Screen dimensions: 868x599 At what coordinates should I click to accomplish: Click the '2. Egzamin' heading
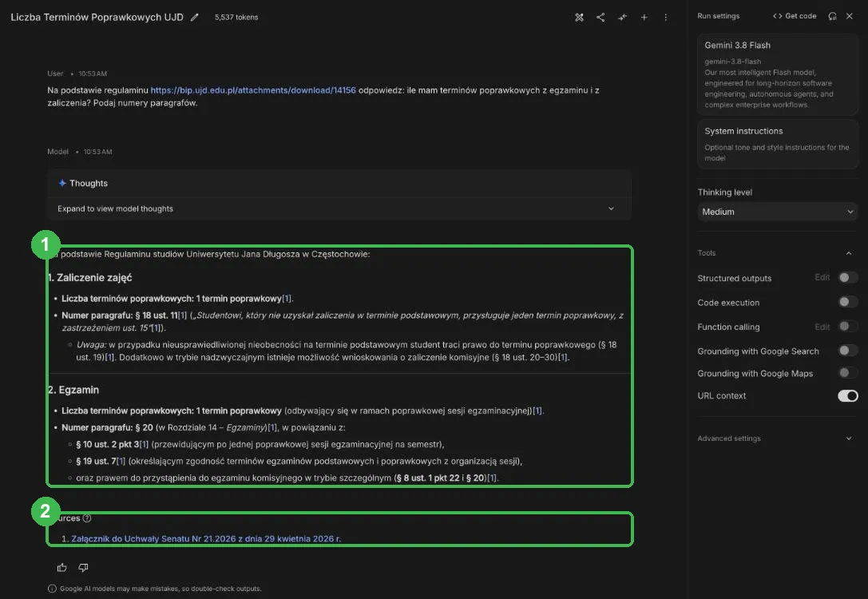click(x=73, y=390)
